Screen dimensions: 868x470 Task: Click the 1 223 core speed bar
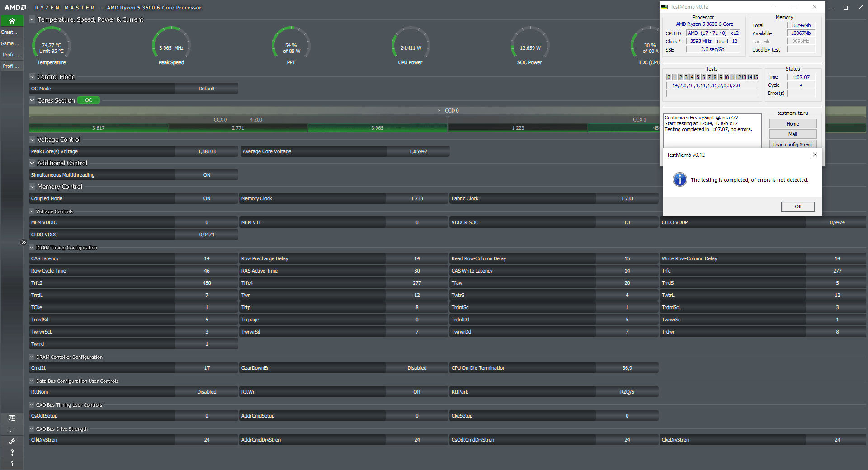[518, 128]
